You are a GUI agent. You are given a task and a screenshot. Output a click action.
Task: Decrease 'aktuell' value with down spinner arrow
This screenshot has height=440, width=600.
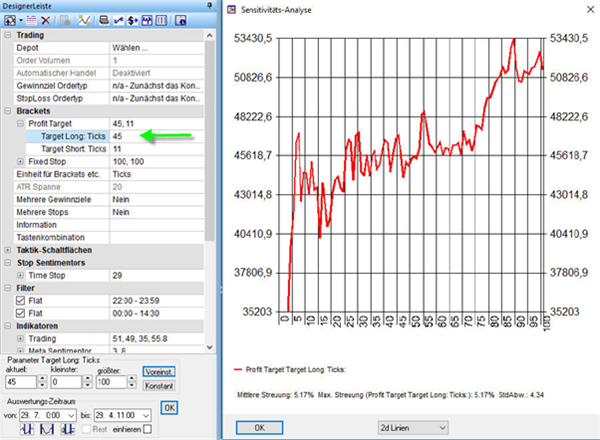42,385
